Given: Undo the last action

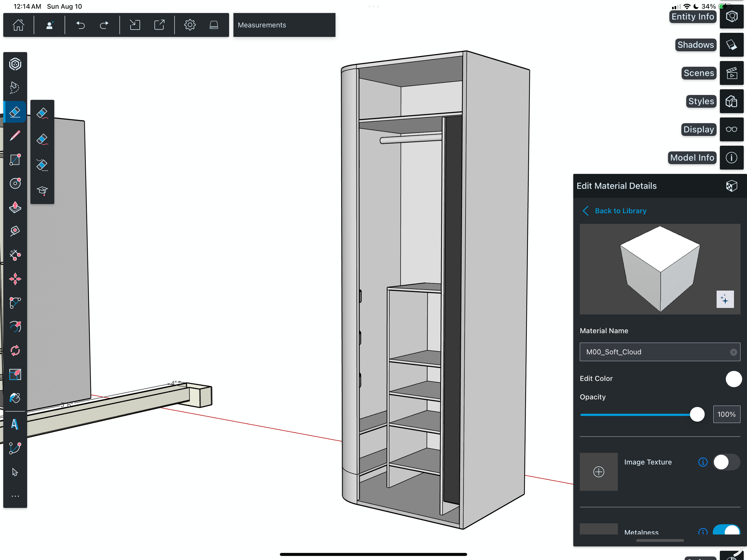Looking at the screenshot, I should point(80,25).
